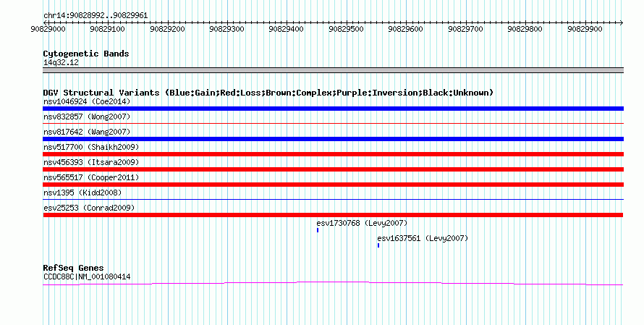This screenshot has height=325, width=644.
Task: Select the gray 14q32.12 cytogenetic band bar
Action: point(333,71)
